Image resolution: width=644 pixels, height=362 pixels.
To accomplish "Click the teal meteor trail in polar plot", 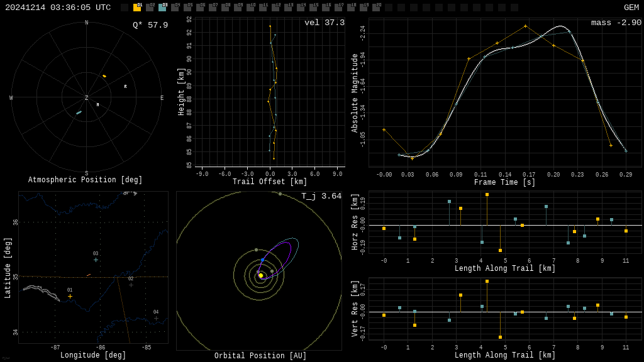I will pos(79,112).
